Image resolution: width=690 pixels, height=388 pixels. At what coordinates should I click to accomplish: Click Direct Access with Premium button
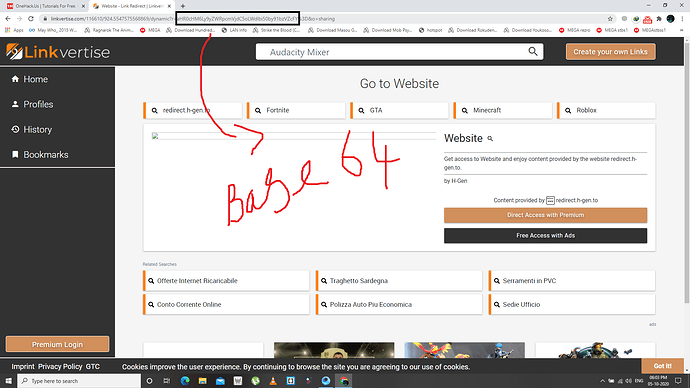[545, 215]
